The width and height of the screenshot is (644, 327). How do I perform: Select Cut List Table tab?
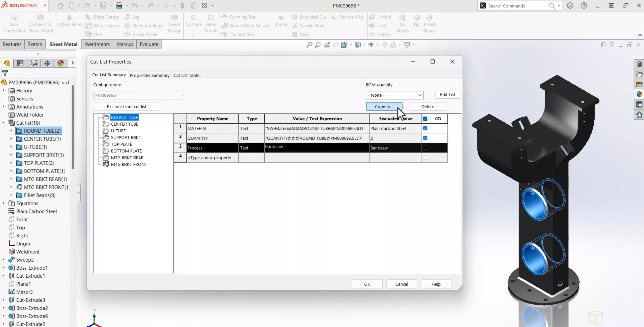coord(186,75)
